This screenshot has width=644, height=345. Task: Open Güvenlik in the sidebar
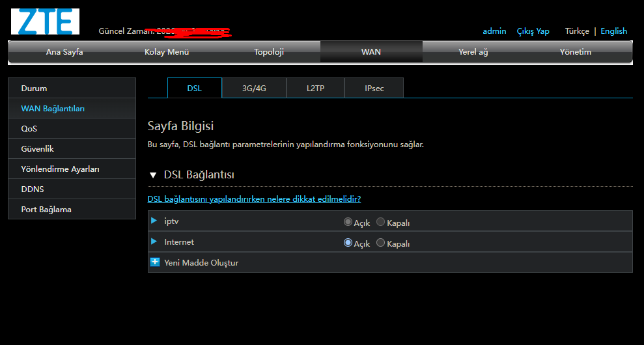(x=72, y=148)
